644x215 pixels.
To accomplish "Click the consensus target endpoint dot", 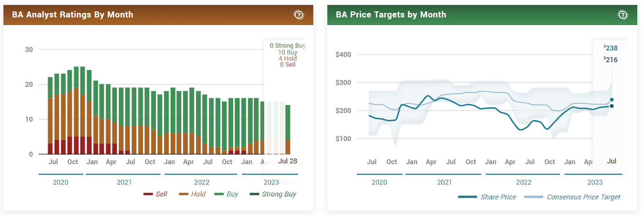I will tap(612, 100).
